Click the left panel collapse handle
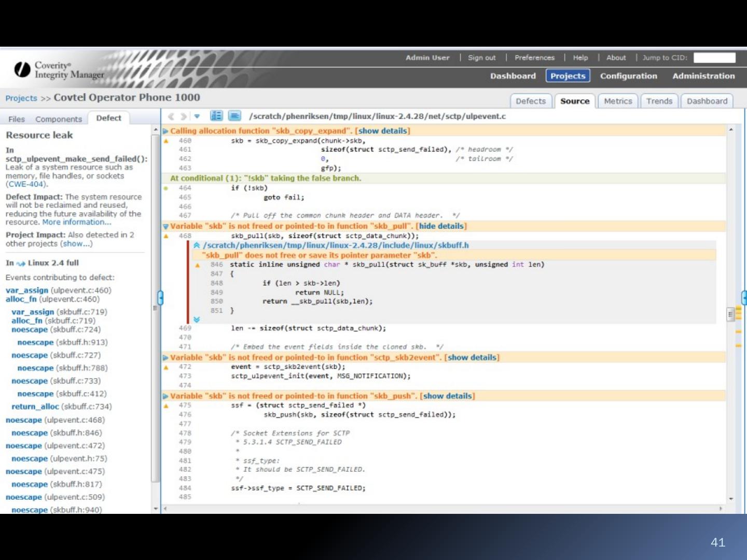This screenshot has height=560, width=747. click(x=160, y=298)
